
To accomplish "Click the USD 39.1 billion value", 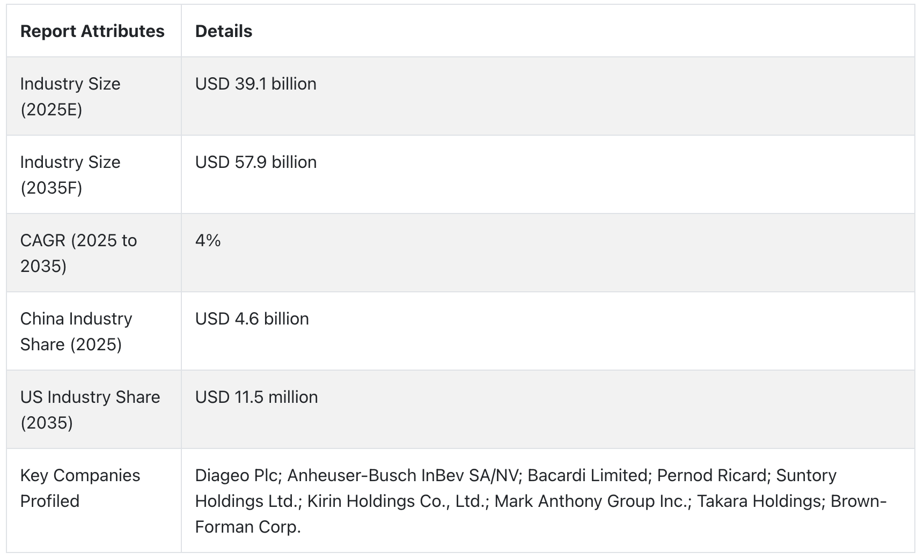I will (x=255, y=84).
